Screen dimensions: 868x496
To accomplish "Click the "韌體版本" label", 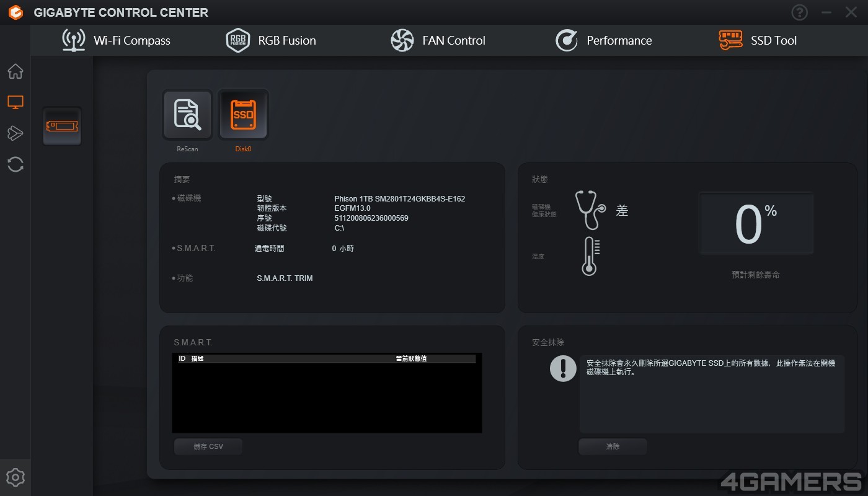I will click(x=272, y=208).
